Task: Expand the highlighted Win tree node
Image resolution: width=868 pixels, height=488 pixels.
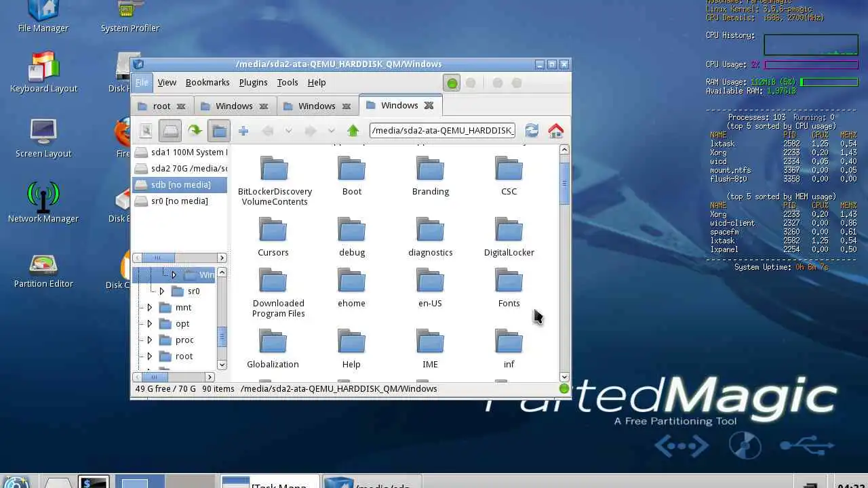Action: click(x=174, y=274)
